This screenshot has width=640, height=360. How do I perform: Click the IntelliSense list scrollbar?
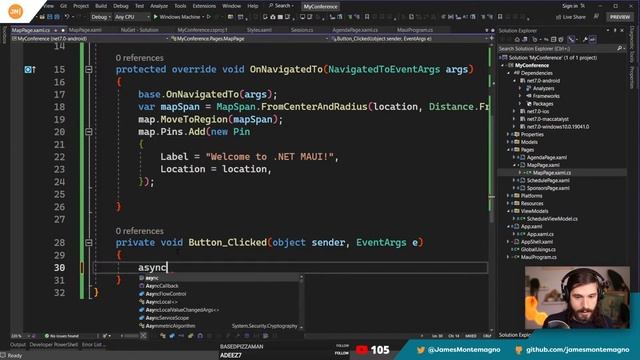(x=301, y=302)
